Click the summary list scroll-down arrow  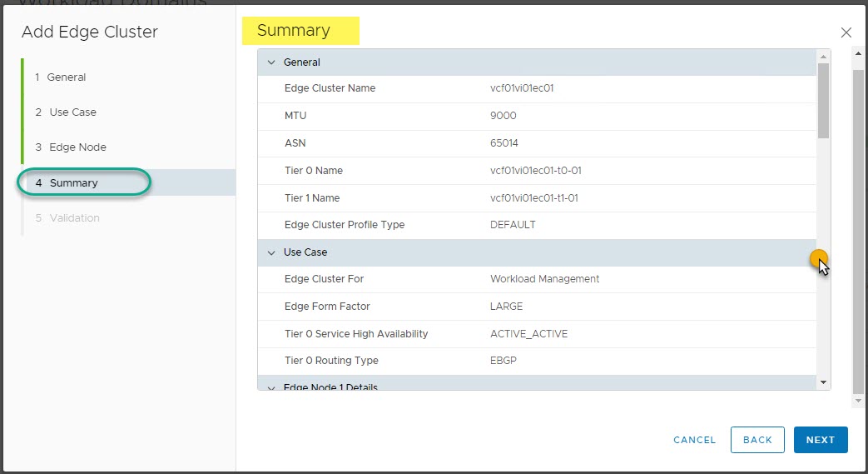(x=824, y=382)
